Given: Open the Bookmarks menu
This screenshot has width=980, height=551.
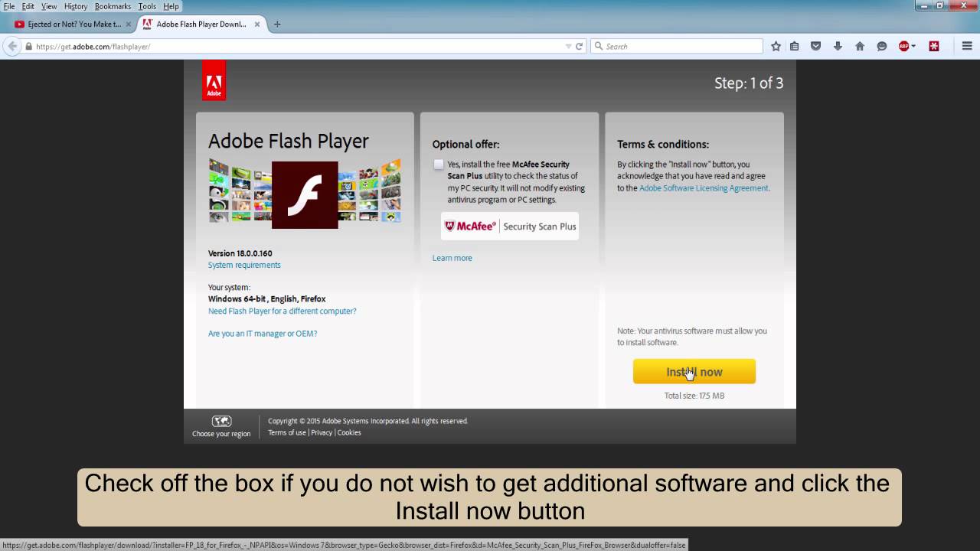Looking at the screenshot, I should (113, 6).
